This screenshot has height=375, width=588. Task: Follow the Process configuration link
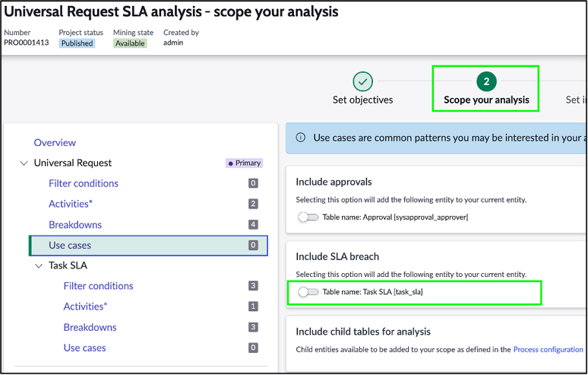coord(548,349)
